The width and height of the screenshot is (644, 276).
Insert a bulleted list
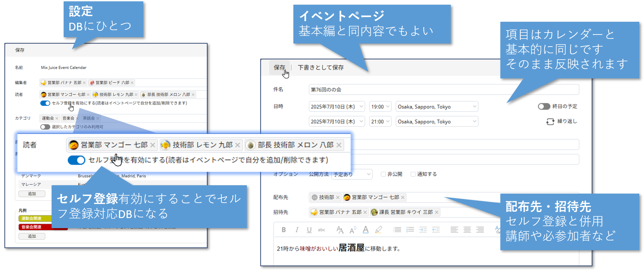[397, 230]
